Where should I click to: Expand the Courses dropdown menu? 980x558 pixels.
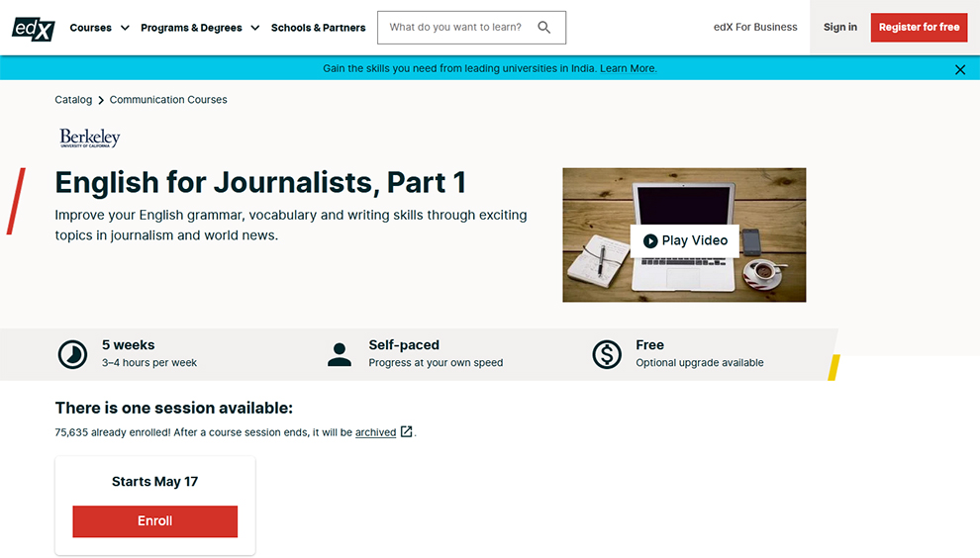pyautogui.click(x=100, y=28)
